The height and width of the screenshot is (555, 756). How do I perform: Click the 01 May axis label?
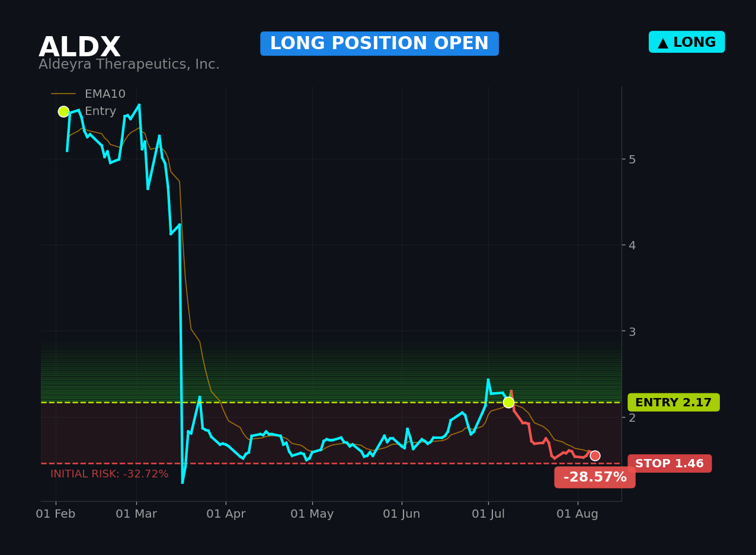312,514
